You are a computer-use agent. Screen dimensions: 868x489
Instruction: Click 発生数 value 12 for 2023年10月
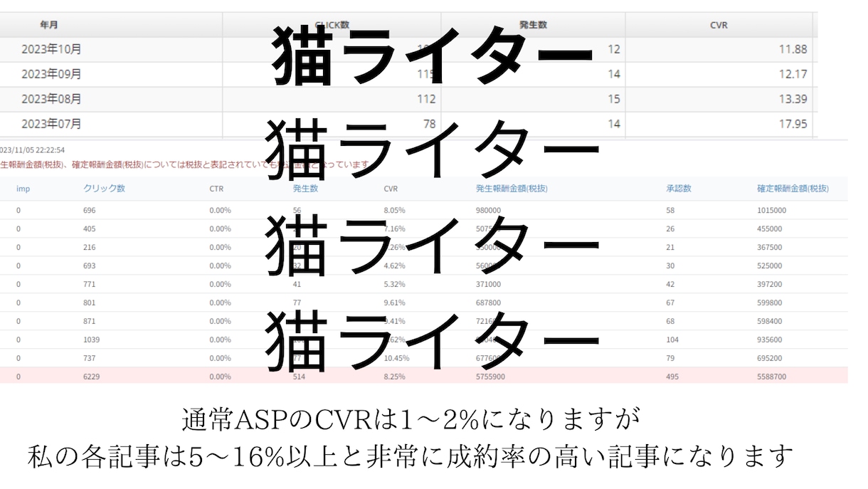(x=614, y=50)
